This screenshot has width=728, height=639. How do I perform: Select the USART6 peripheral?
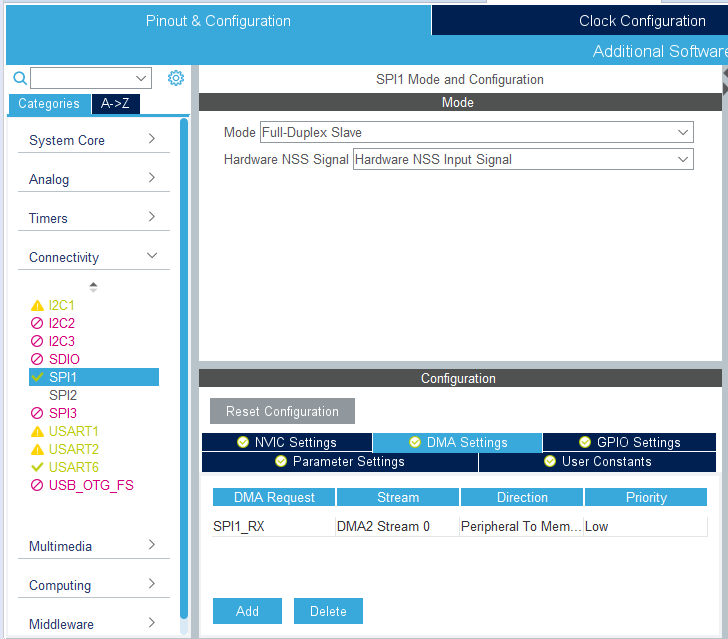click(73, 467)
